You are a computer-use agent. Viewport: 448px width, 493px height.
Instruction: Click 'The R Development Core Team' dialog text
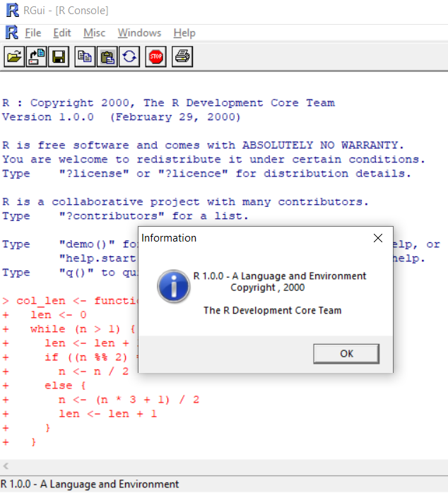coord(272,310)
